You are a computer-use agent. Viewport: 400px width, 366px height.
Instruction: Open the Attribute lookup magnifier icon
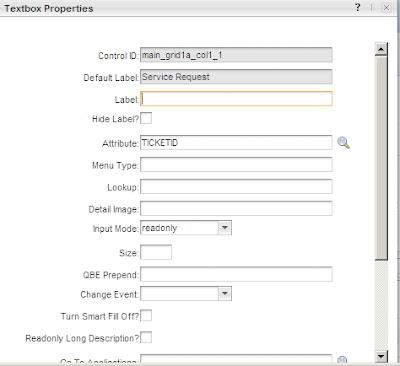pos(343,143)
